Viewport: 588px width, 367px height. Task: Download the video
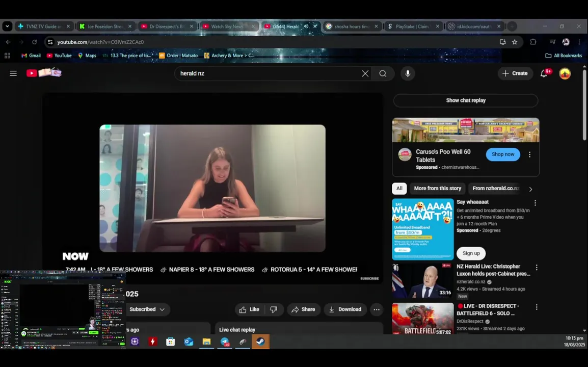click(345, 309)
